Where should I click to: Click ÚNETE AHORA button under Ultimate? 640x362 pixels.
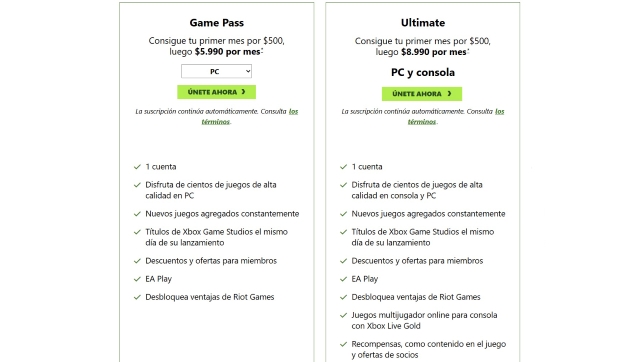coord(422,94)
